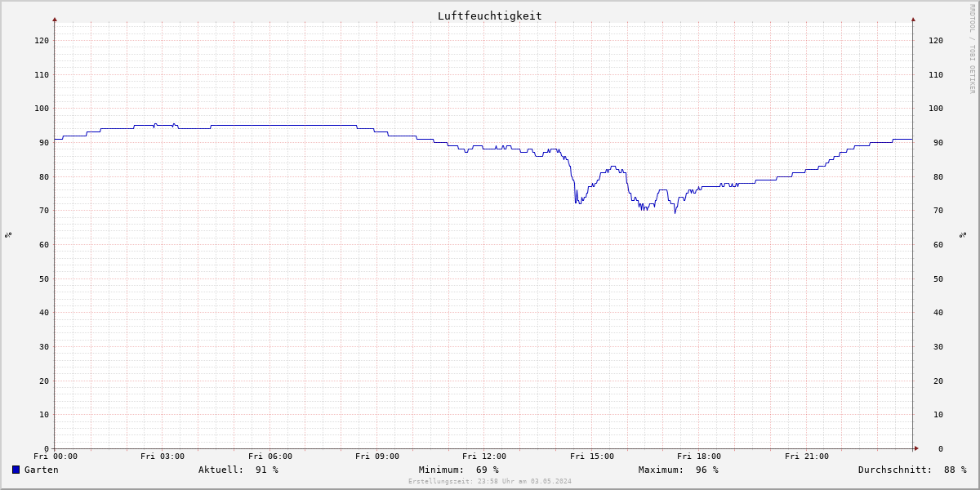Click the 30 label on the right axis
The image size is (980, 490).
tap(938, 346)
